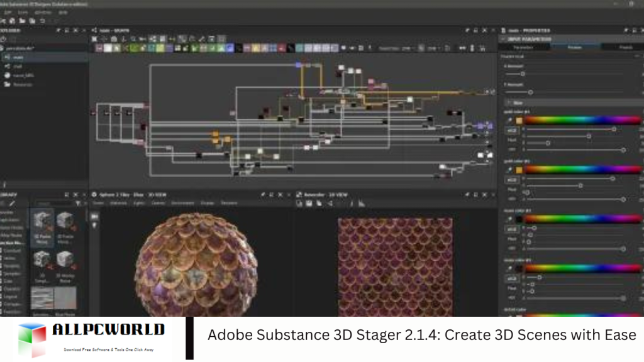Viewport: 644px width, 362px height.
Task: Click the pink node icon at node toolbar start
Action: (x=99, y=48)
